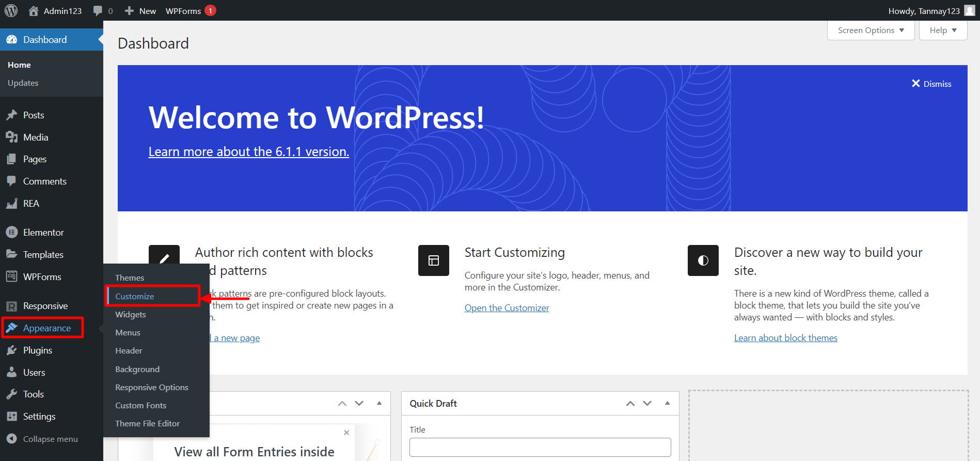Open the Admin123 site home icon
Screen dimensions: 980x461
[x=34, y=10]
